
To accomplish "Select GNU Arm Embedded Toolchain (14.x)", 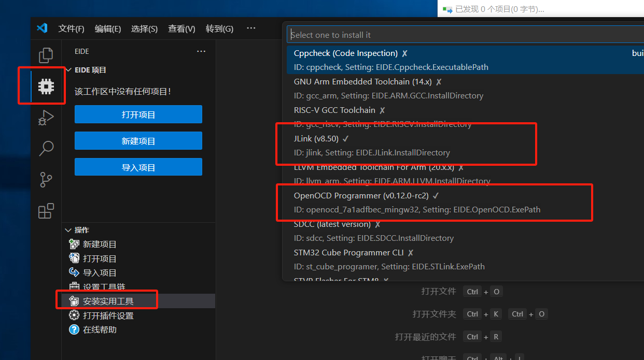I will click(465, 89).
